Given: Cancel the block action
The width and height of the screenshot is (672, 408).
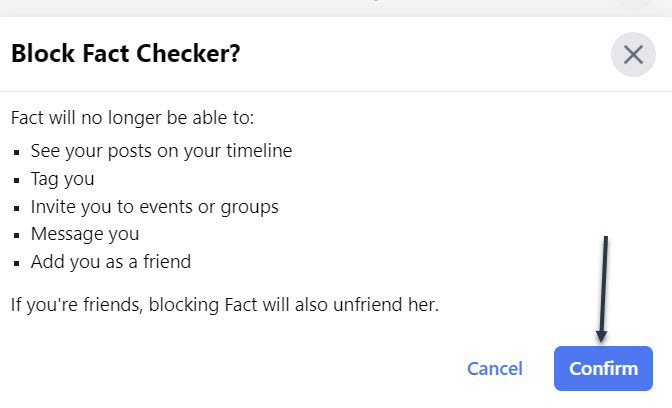Looking at the screenshot, I should point(494,368).
